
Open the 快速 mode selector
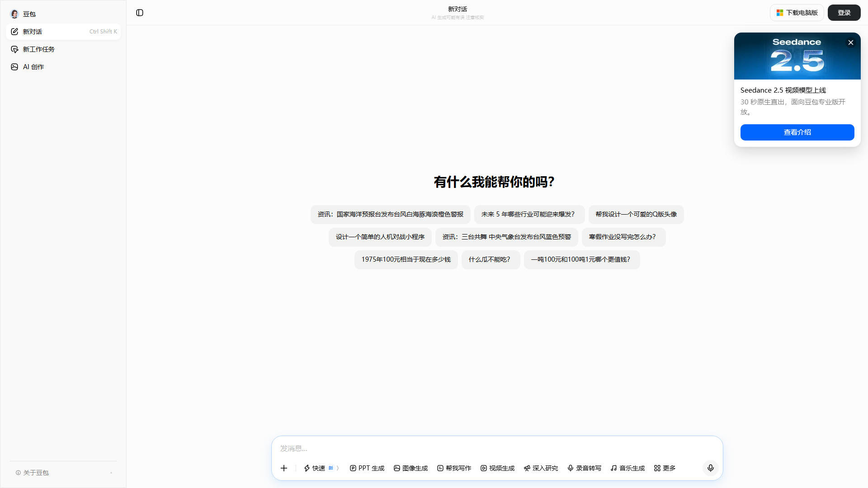[321, 468]
